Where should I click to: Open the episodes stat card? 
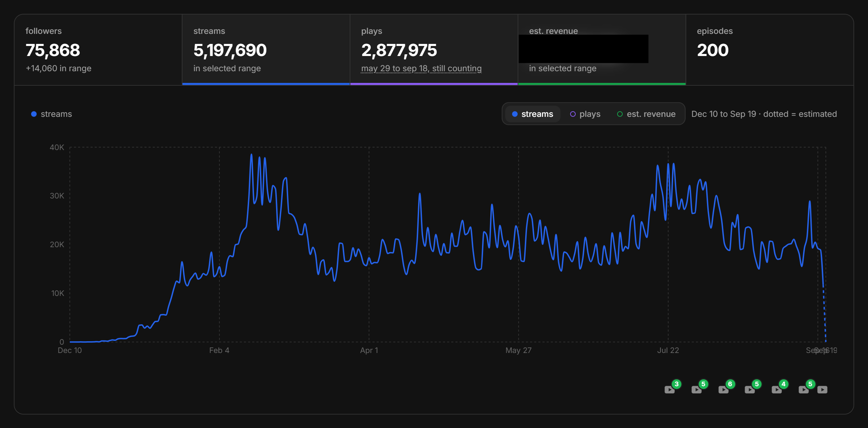(x=770, y=49)
